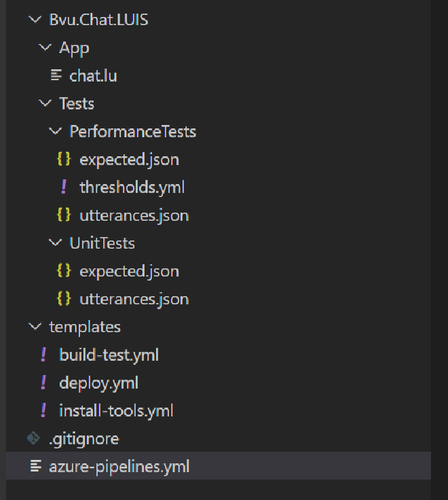Collapse the UnitTests folder chevron
This screenshot has width=448, height=500.
click(x=55, y=243)
